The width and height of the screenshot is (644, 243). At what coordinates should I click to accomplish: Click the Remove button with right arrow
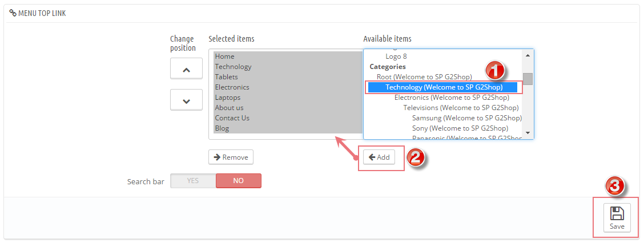(231, 157)
